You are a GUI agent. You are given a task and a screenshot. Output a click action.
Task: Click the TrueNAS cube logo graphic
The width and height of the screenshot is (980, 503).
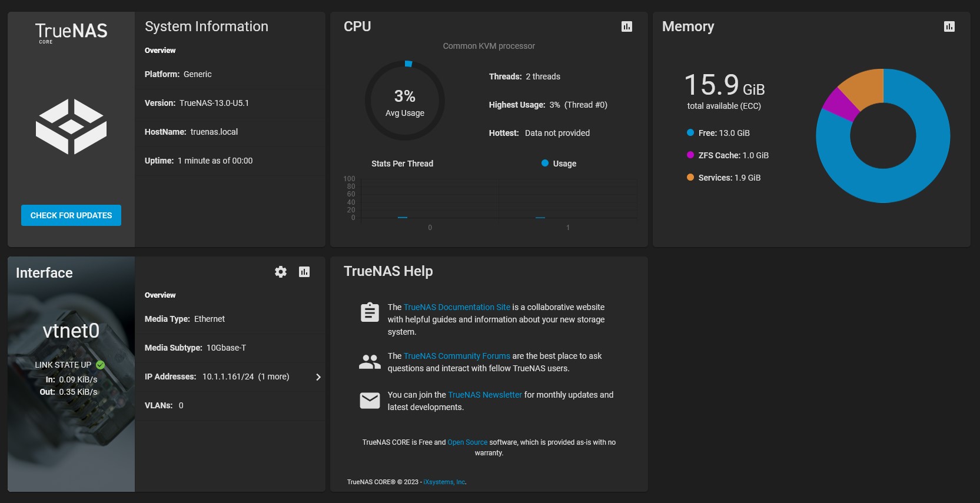tap(71, 126)
